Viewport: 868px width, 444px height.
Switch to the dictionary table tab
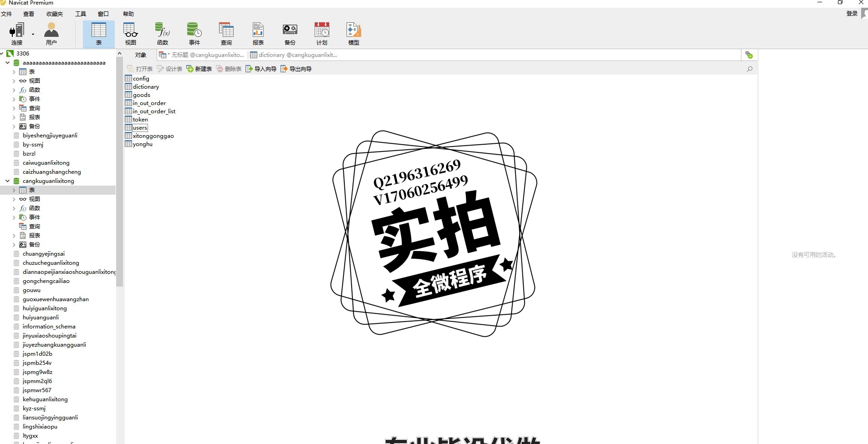click(294, 55)
